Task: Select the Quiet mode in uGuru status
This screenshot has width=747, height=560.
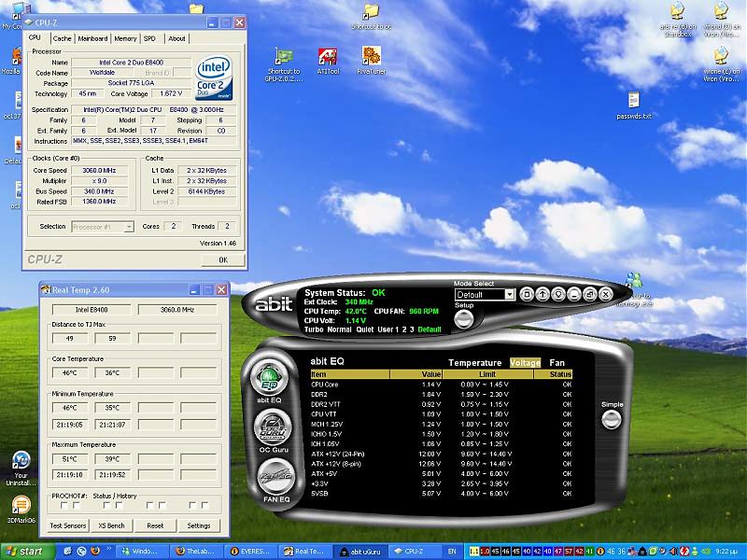Action: tap(365, 329)
